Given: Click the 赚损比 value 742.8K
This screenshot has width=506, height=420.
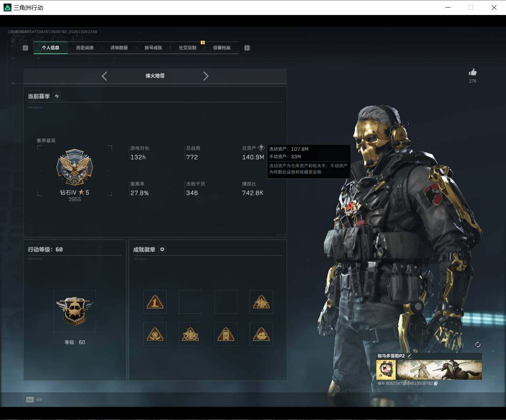Looking at the screenshot, I should [253, 193].
